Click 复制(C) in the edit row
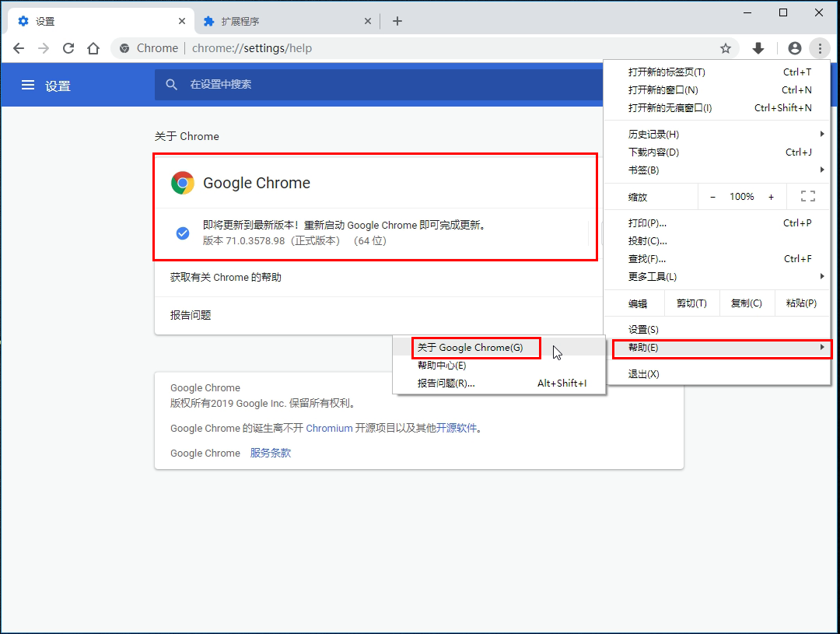 (747, 303)
